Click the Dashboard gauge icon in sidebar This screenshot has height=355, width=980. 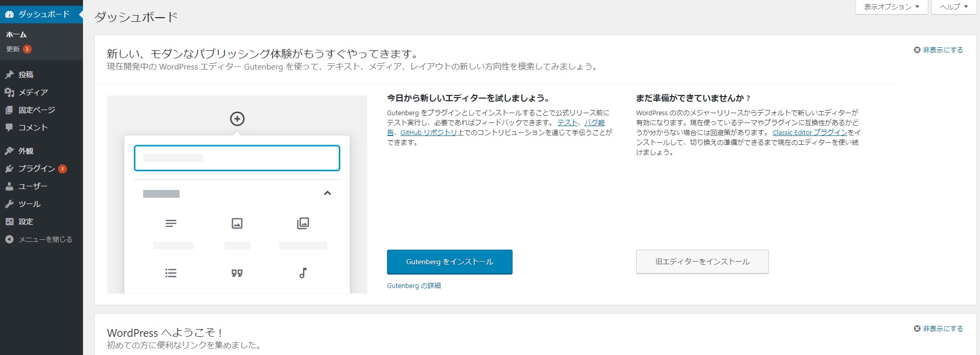click(x=9, y=15)
